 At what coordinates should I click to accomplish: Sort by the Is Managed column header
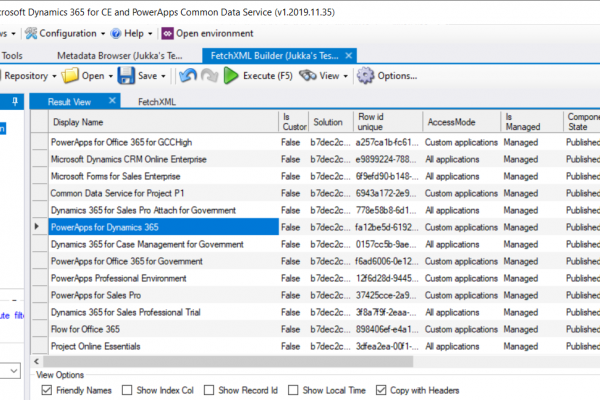[532, 122]
